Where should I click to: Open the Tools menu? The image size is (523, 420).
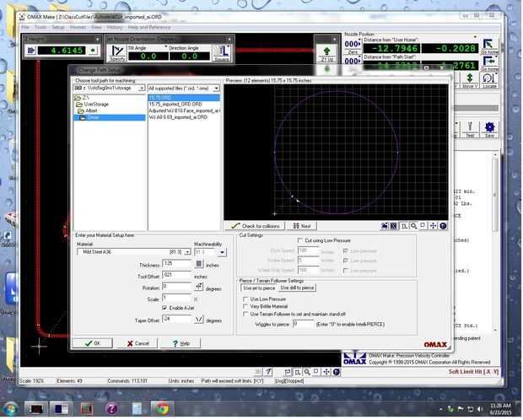[40, 27]
